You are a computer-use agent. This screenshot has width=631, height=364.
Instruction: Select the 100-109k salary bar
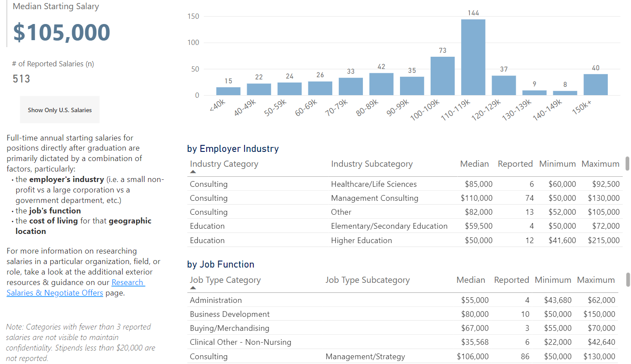click(442, 76)
